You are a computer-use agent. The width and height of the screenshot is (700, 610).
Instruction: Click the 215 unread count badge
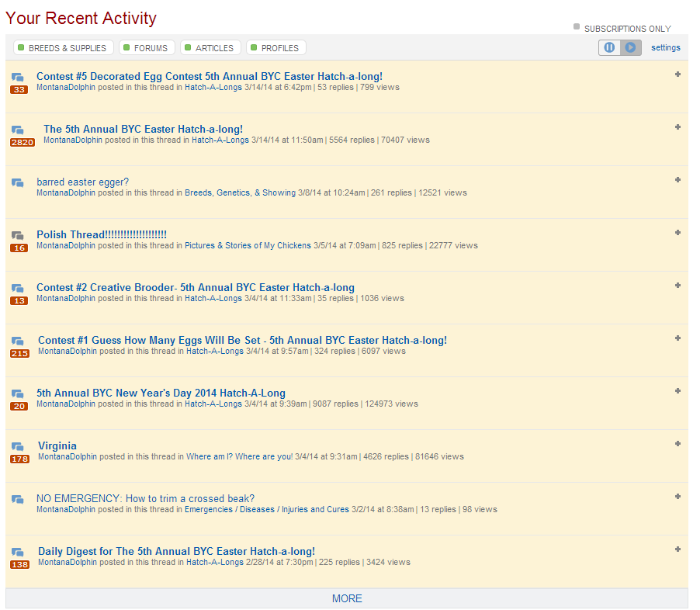[x=19, y=354]
